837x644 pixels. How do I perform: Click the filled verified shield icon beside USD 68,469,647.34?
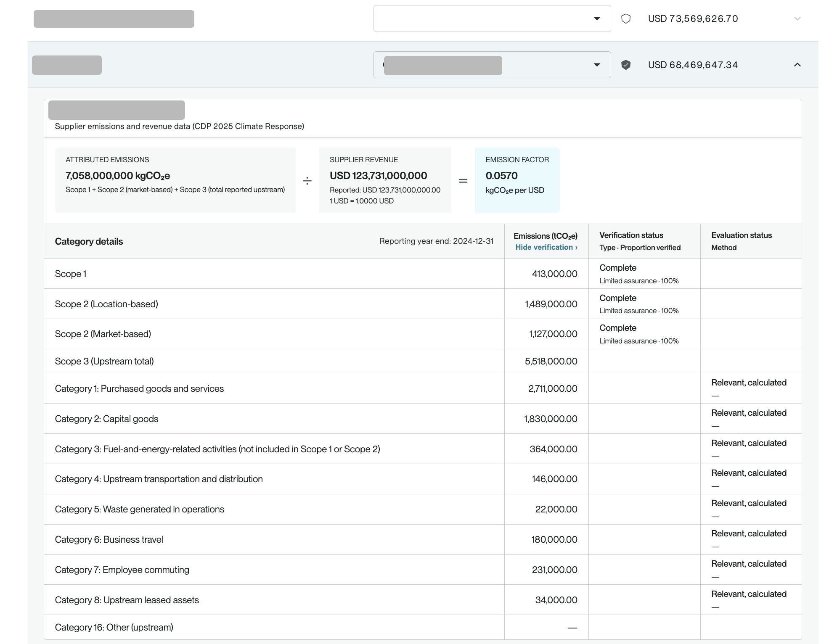(x=626, y=65)
